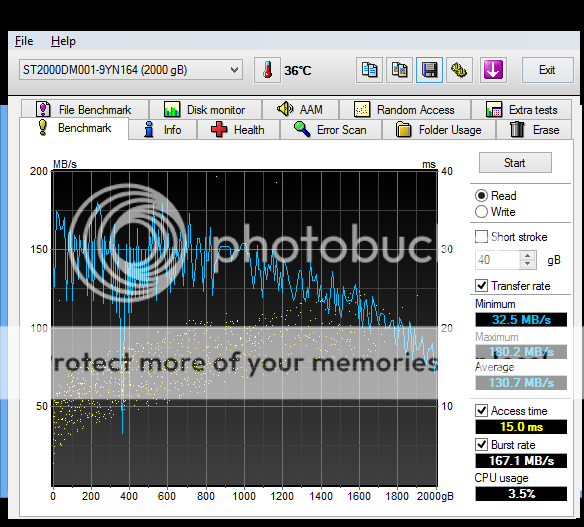
Task: Switch to the Error Scan tab
Action: pyautogui.click(x=331, y=130)
